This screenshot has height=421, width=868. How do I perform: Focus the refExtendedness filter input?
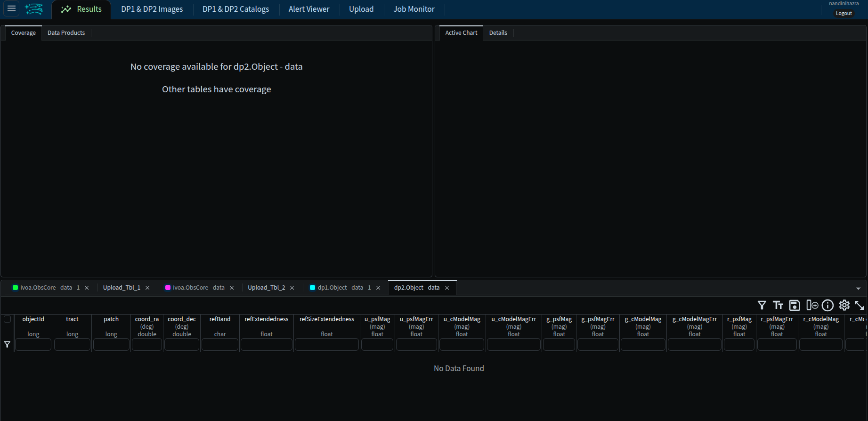267,345
